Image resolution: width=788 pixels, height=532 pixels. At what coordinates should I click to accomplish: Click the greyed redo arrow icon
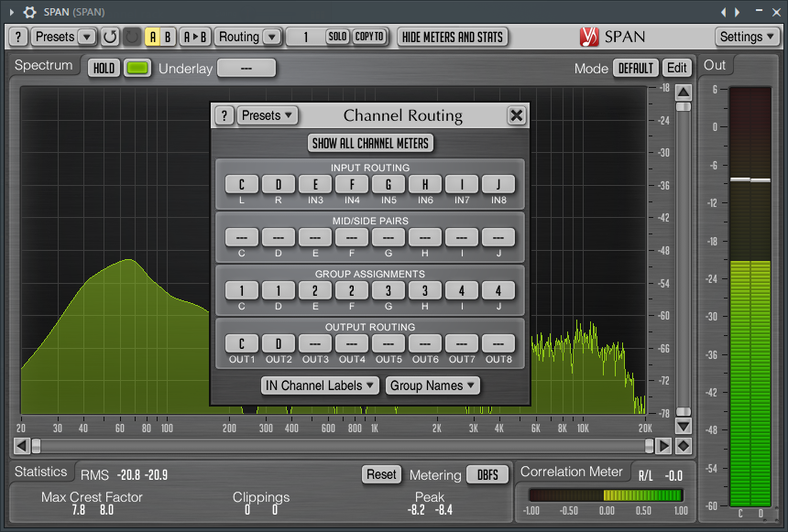(x=132, y=37)
